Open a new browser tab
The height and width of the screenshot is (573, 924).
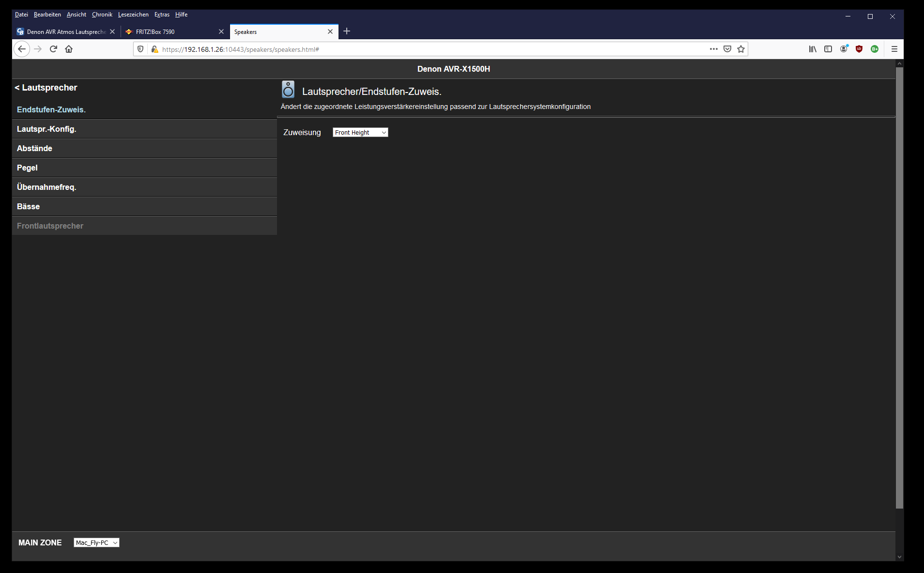347,31
